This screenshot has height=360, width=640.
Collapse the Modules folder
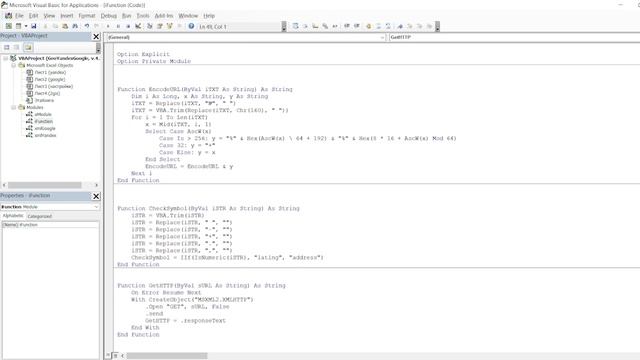(x=13, y=107)
